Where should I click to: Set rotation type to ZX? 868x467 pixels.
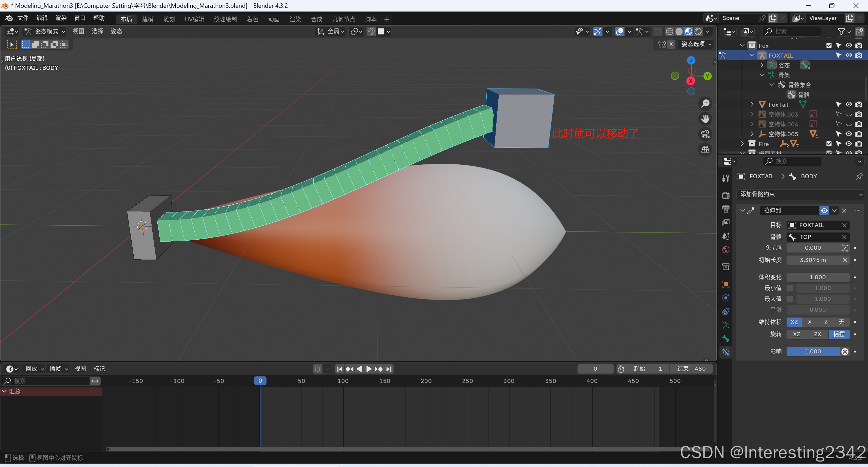click(x=817, y=334)
